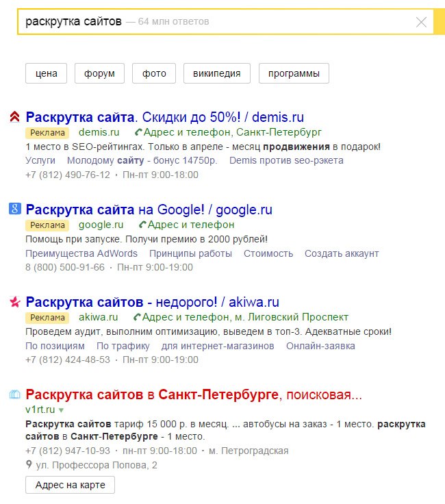This screenshot has width=445, height=504.
Task: Open Молодому сайту - бонус 14750р. sitelink
Action: click(x=142, y=160)
